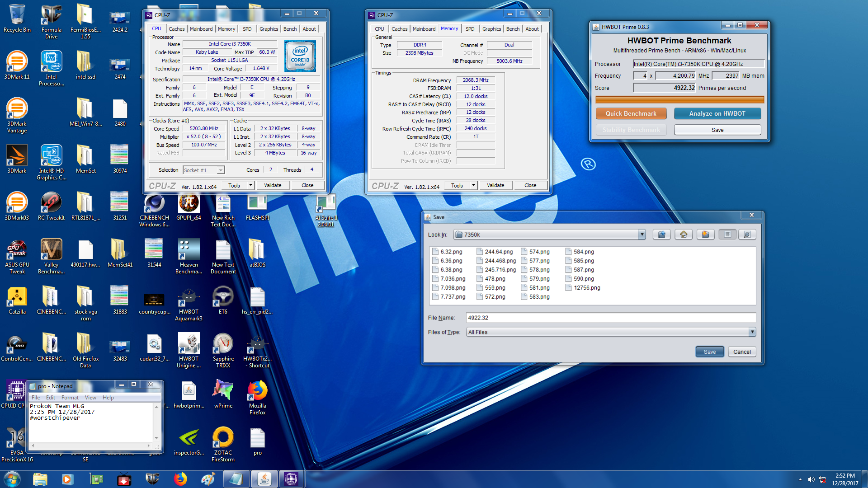The image size is (868, 488).
Task: Switch Save dialog to Details view
Action: (747, 235)
